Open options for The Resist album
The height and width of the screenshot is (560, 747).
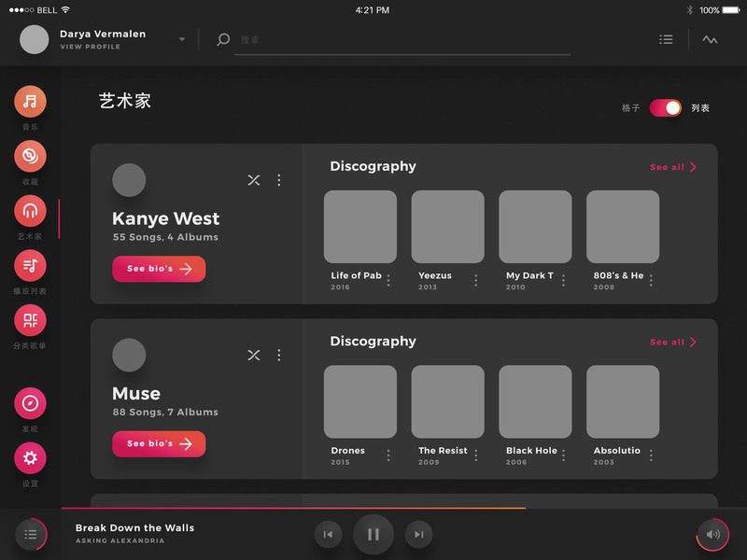click(476, 455)
